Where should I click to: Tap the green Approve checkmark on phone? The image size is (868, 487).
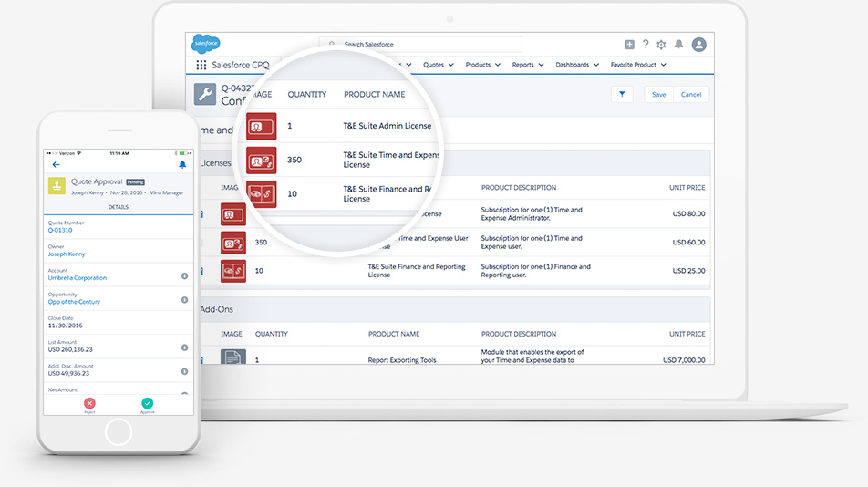(148, 403)
